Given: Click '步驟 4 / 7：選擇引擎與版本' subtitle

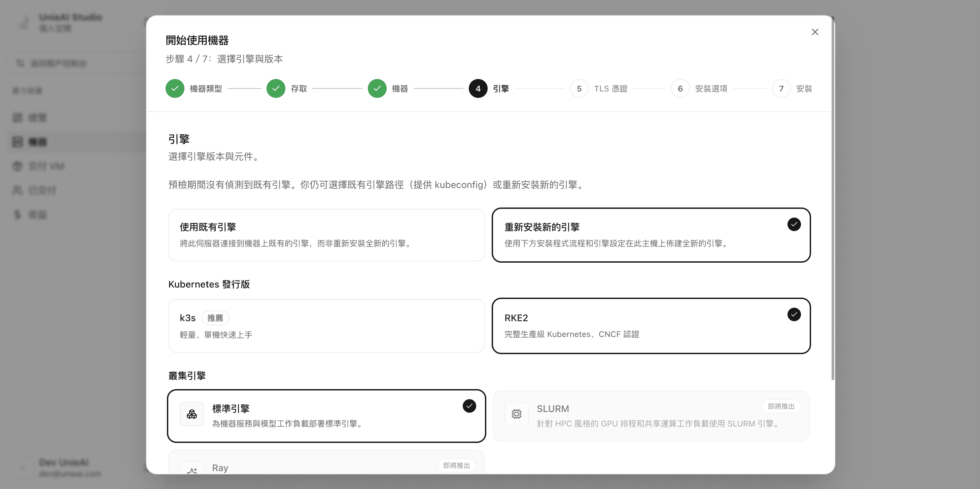Looking at the screenshot, I should (224, 59).
